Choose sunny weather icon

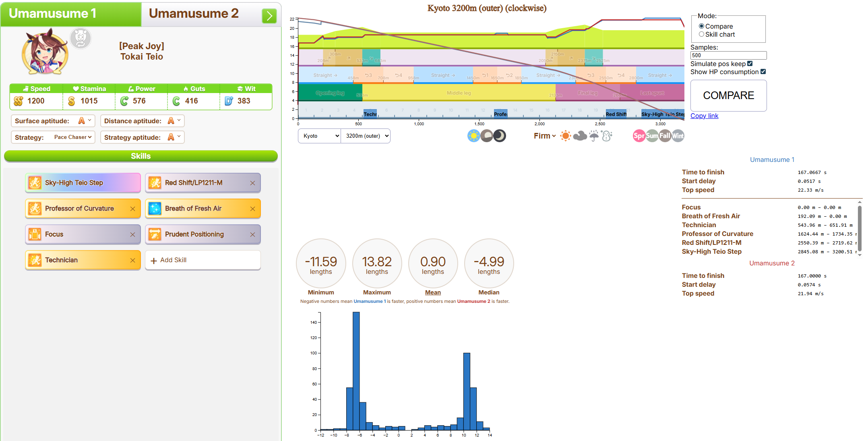(x=566, y=136)
